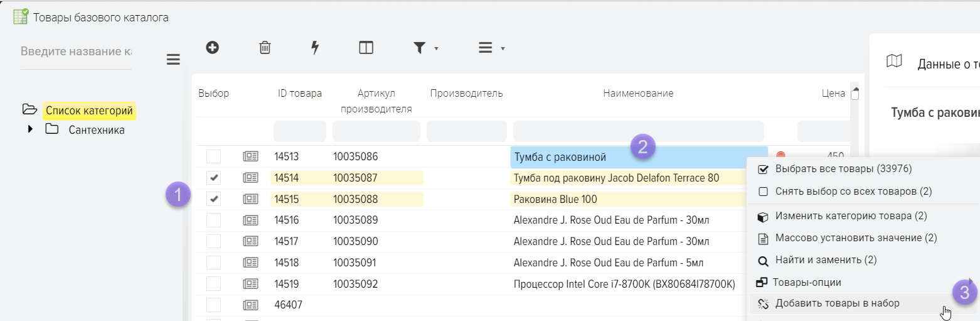Click 'Выбрать все товары' menu option
980x321 pixels.
pos(843,169)
